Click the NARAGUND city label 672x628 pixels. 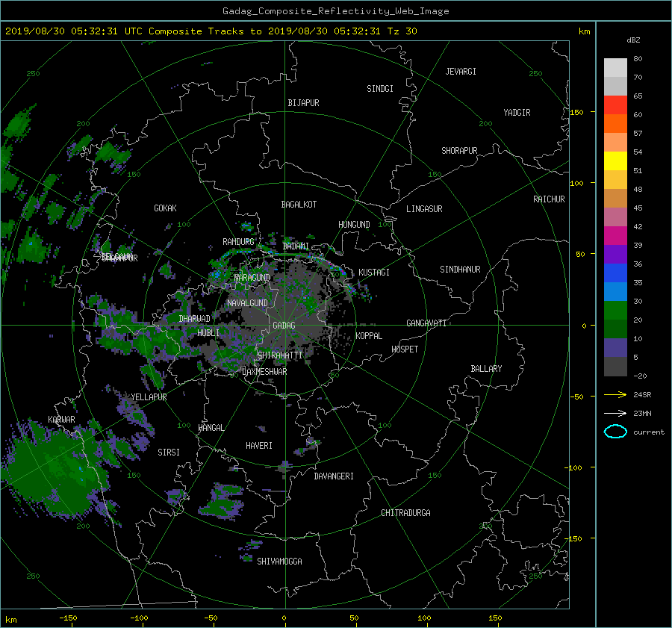coord(252,277)
